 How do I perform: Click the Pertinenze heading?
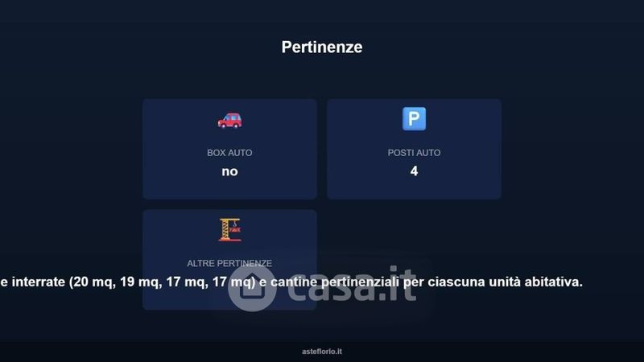322,47
